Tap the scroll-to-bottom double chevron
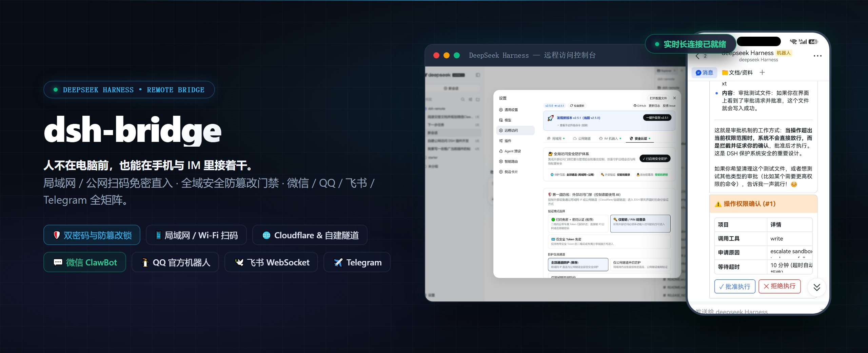Screen dimensions: 868x353 817,287
